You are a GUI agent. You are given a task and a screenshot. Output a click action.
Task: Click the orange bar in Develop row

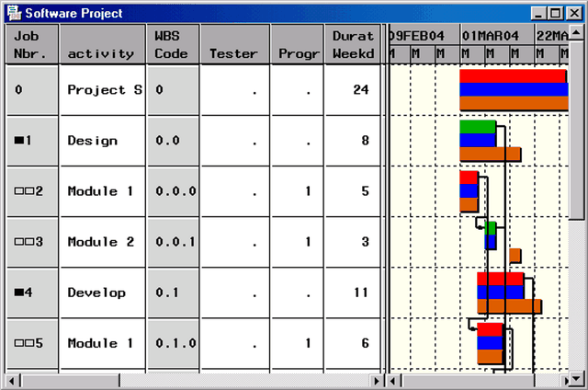click(x=508, y=305)
